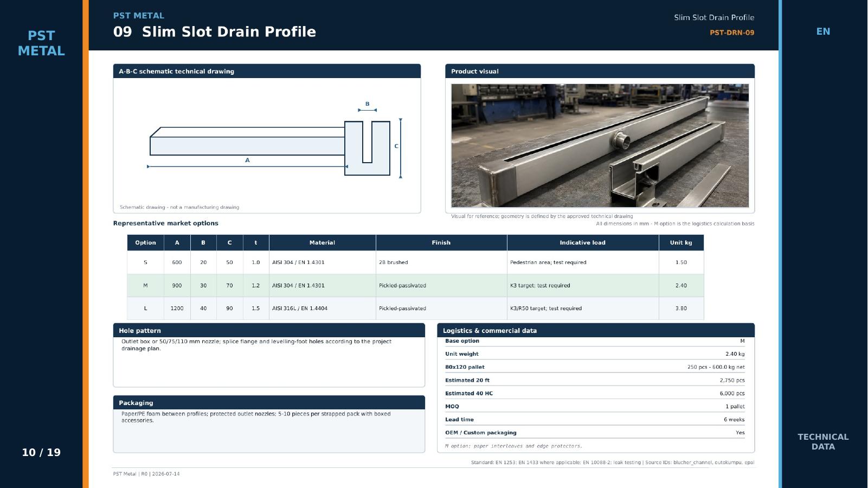
Task: Click 'Visual for reference' caption under photo
Action: (x=542, y=216)
